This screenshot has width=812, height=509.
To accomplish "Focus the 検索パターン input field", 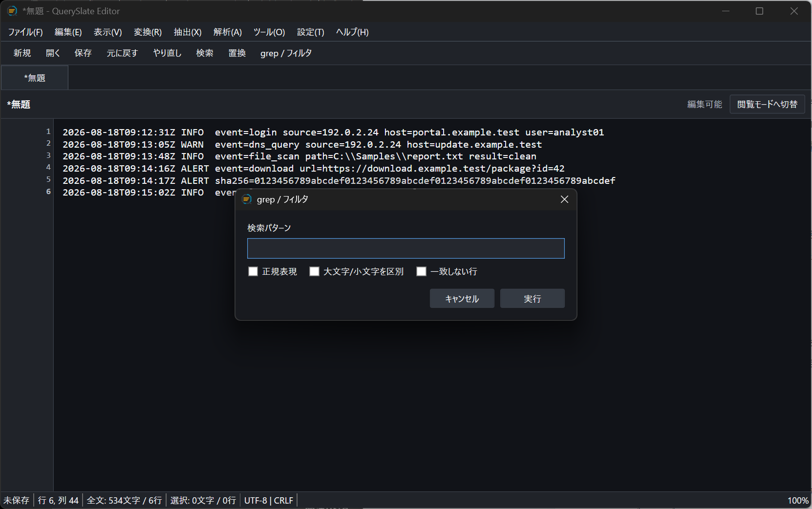I will pyautogui.click(x=406, y=248).
